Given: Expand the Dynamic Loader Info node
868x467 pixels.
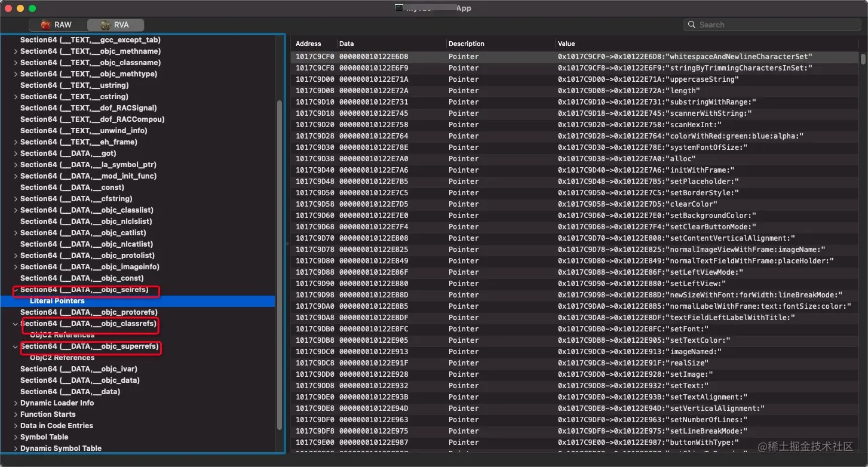Looking at the screenshot, I should point(16,403).
